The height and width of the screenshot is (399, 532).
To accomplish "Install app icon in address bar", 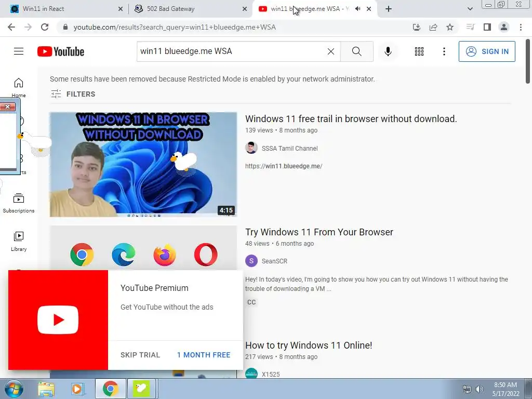I will point(416,27).
